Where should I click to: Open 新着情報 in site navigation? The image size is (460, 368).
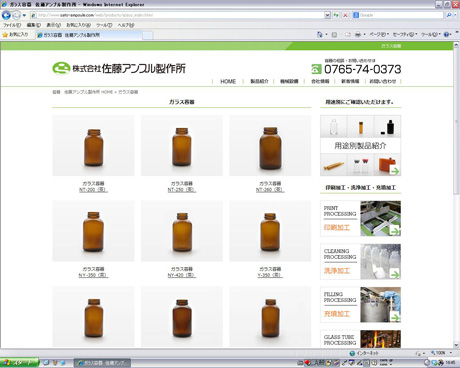click(x=350, y=81)
